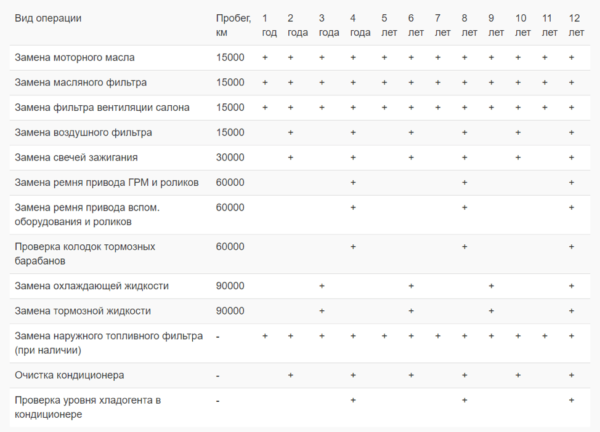Click the plus under '3 года' for coolant replacement
Image resolution: width=600 pixels, height=432 pixels.
click(x=321, y=286)
